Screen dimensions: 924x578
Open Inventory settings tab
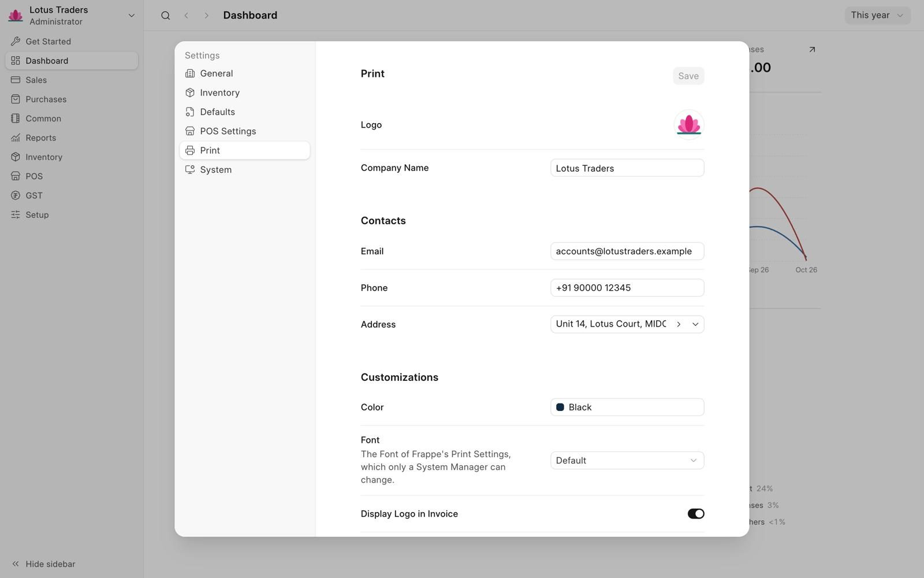pos(245,92)
